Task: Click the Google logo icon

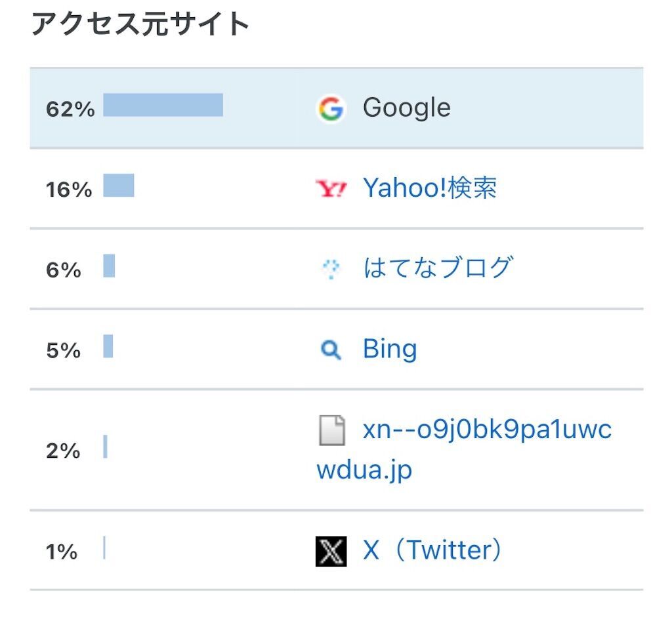Action: [331, 108]
